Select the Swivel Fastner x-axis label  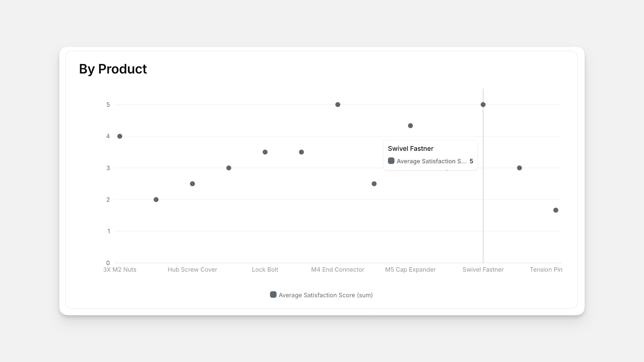[483, 269]
